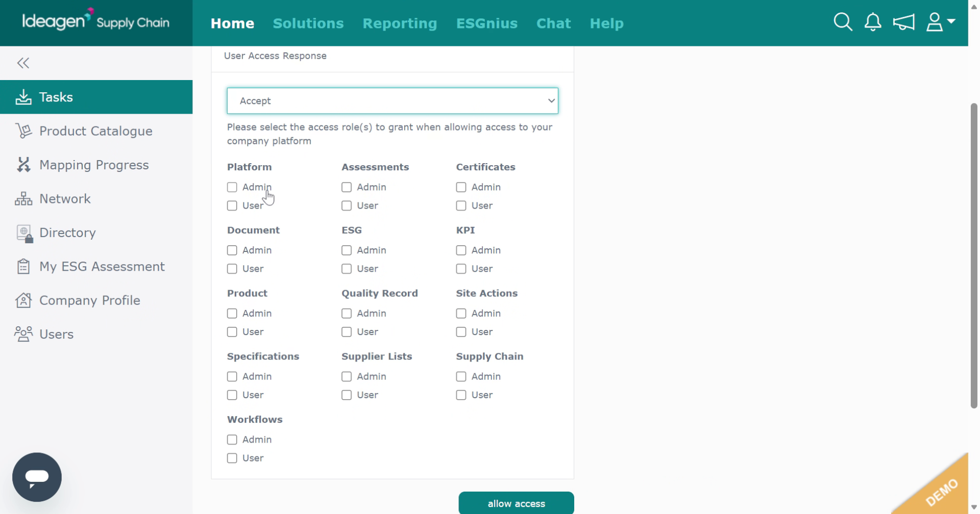Check Document User checkbox
The height and width of the screenshot is (514, 980).
(232, 269)
